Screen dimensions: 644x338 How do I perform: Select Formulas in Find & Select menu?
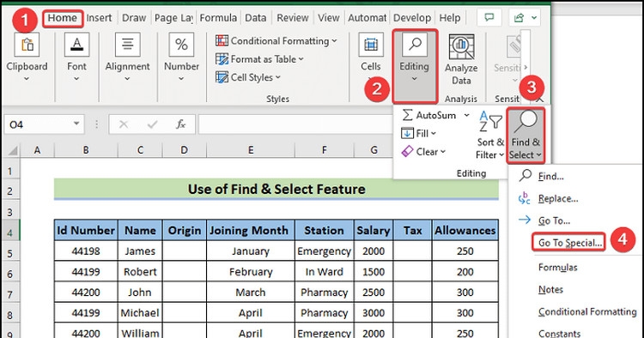558,268
